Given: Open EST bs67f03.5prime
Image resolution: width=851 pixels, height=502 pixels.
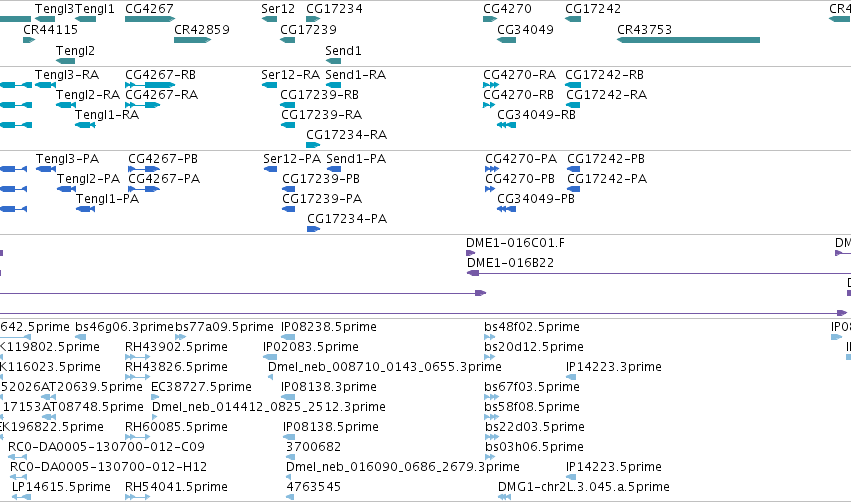Looking at the screenshot, I should [x=532, y=387].
